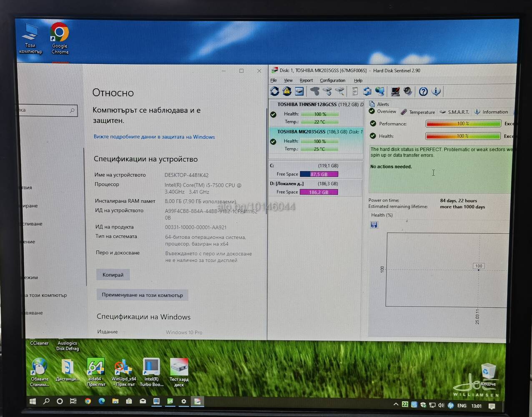Click the blue arrows update toolbar icon

tap(367, 91)
